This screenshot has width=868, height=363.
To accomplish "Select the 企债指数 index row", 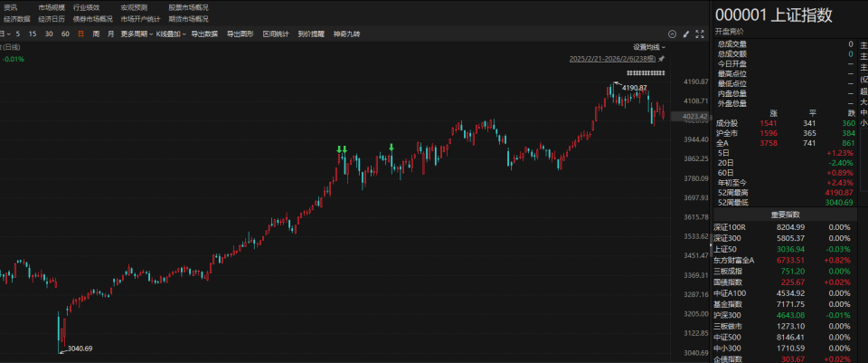I will tap(786, 358).
